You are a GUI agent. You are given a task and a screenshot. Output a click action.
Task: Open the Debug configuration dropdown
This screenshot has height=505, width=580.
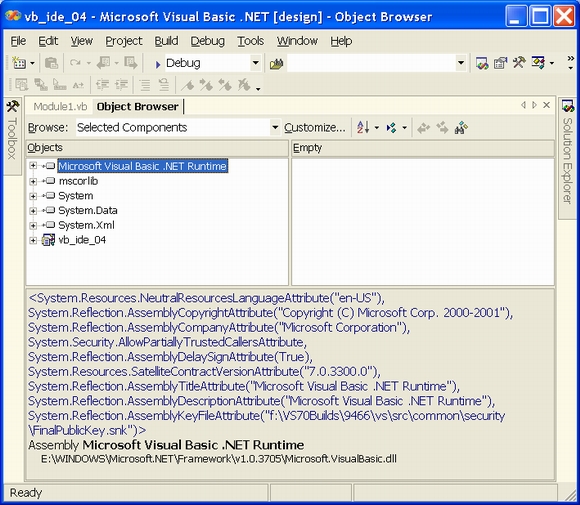(255, 63)
